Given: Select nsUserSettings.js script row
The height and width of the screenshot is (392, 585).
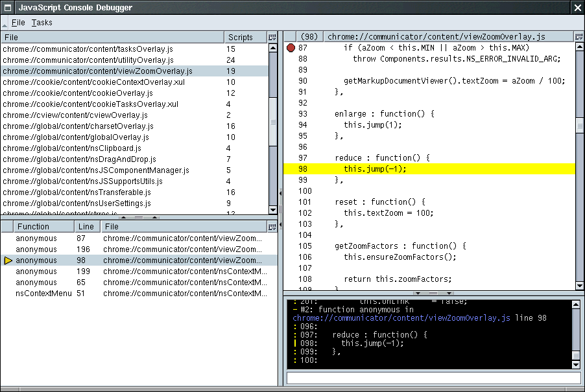Looking at the screenshot, I should click(135, 203).
